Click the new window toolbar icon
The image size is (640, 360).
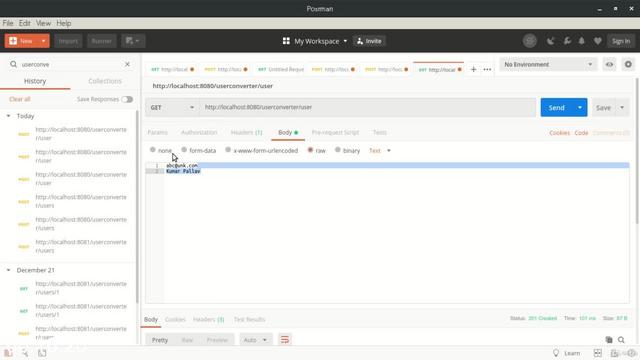tap(133, 41)
